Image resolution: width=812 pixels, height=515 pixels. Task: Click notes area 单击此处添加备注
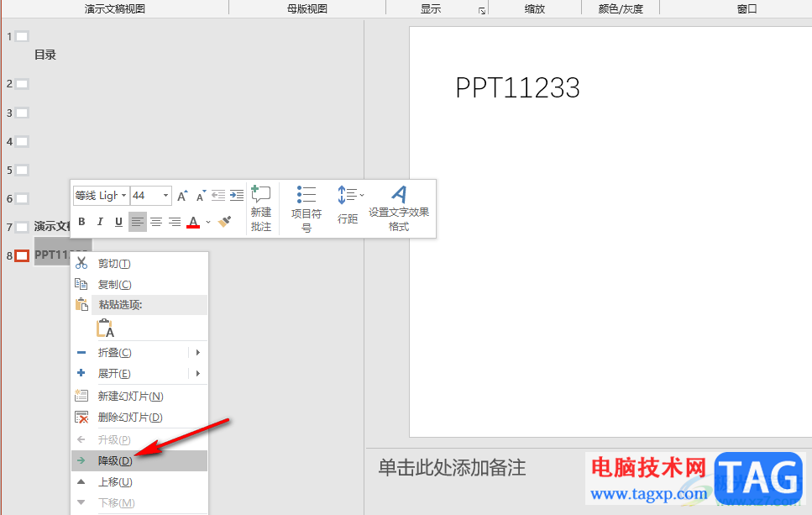pyautogui.click(x=452, y=468)
